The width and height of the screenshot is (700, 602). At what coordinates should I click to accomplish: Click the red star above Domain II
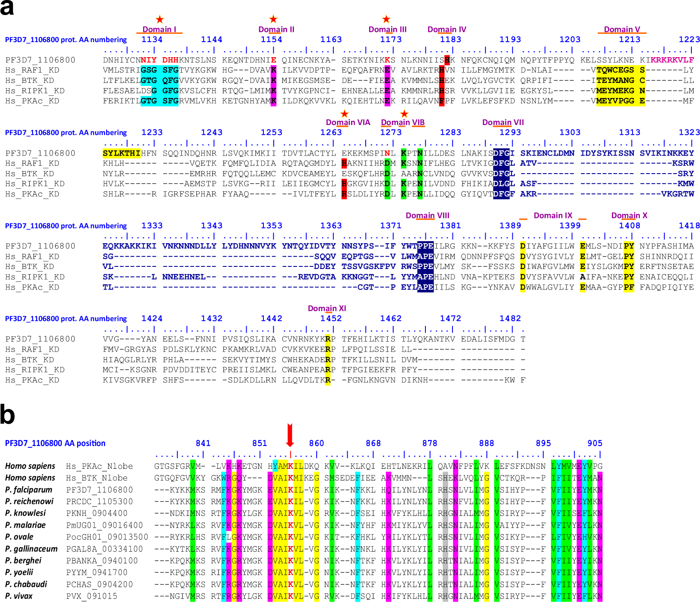[273, 19]
